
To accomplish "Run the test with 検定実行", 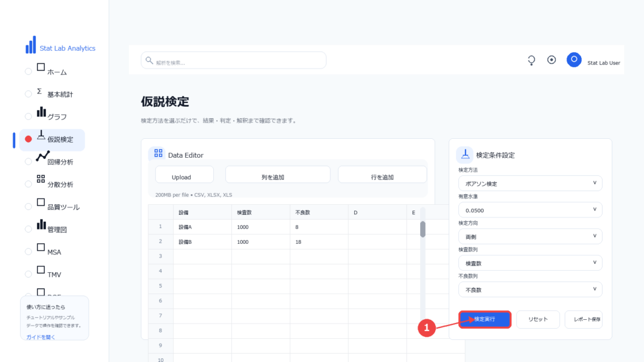I will pyautogui.click(x=485, y=319).
